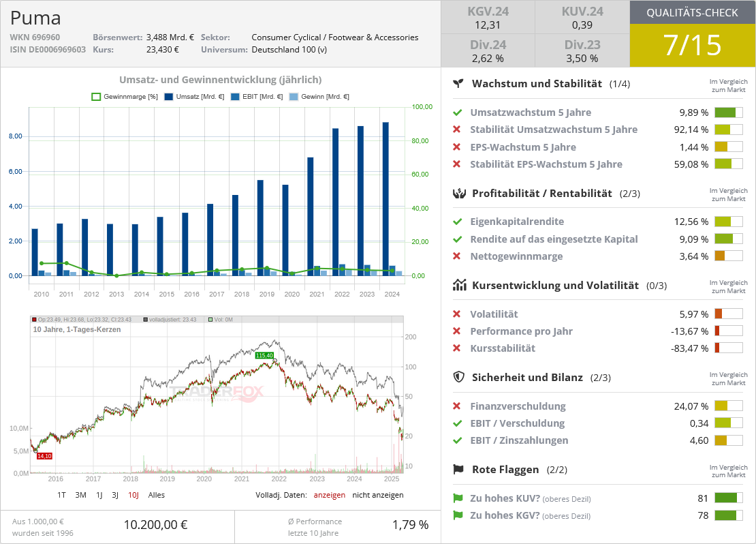Click the shield icon beside Sicherheit und Bilanz

click(x=458, y=377)
